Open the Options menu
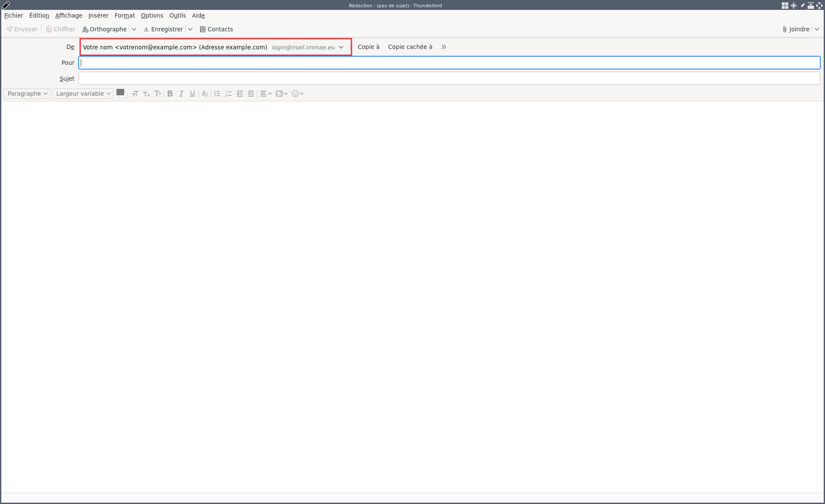Image resolution: width=825 pixels, height=504 pixels. click(152, 15)
